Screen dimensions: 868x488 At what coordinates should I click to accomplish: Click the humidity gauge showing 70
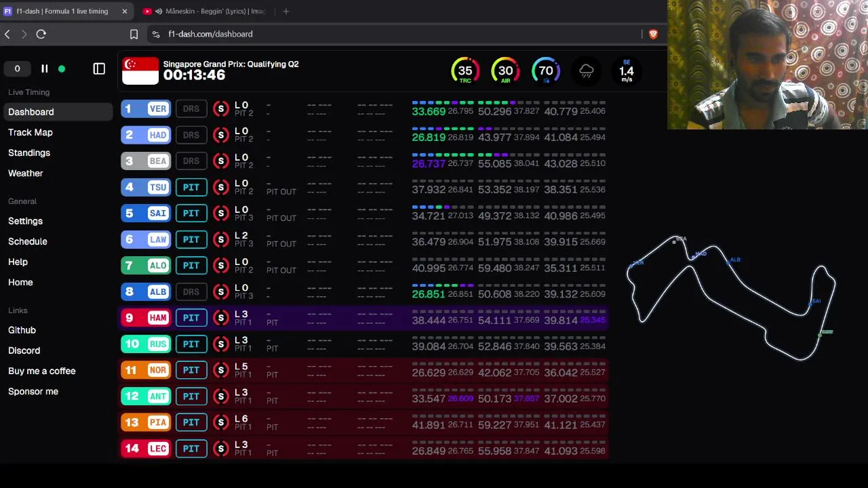tap(546, 71)
